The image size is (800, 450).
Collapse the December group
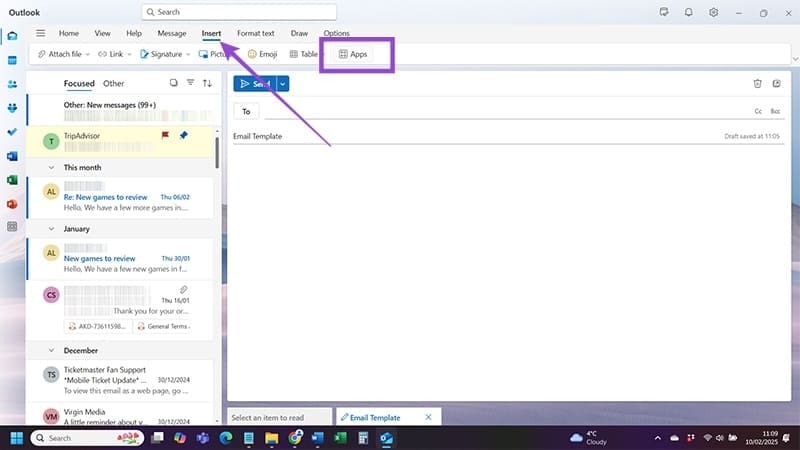point(51,351)
